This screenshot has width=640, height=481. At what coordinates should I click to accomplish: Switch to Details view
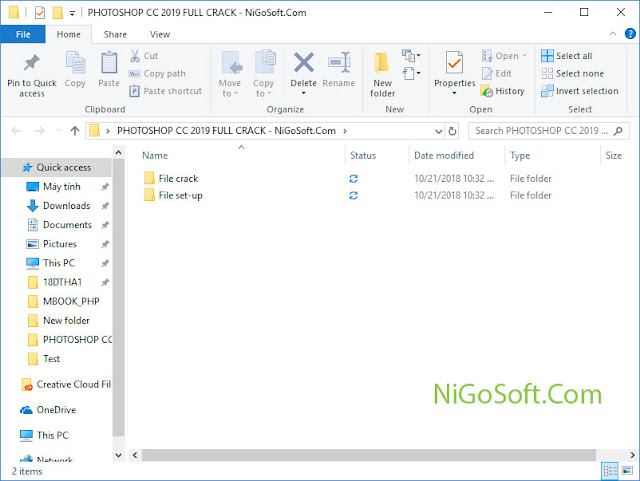pos(610,471)
